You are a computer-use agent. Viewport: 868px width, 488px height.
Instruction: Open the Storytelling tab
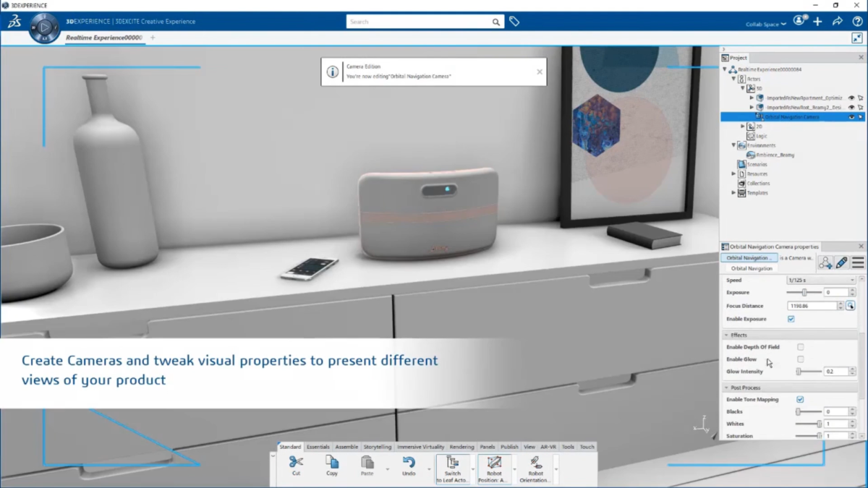pyautogui.click(x=377, y=447)
